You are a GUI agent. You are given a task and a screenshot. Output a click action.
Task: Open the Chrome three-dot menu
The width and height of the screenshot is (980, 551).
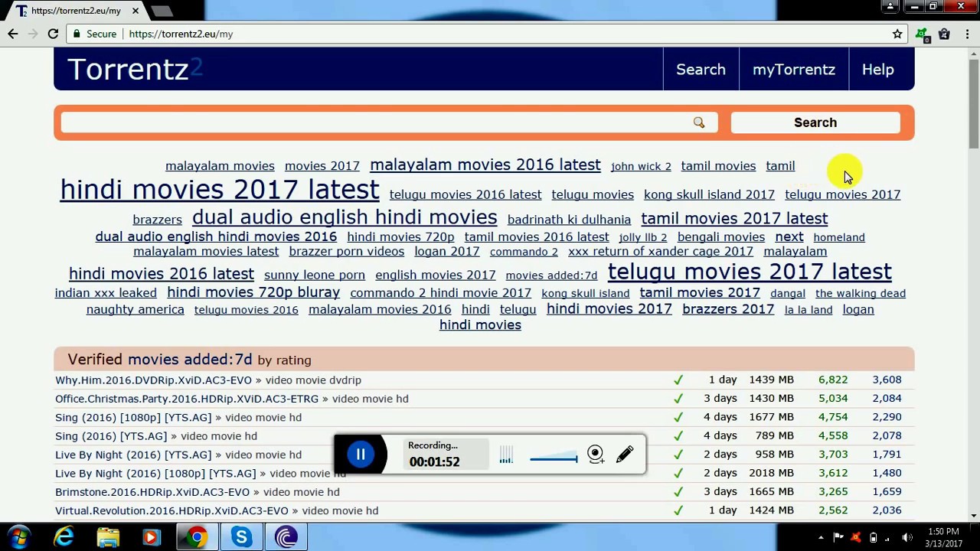(968, 34)
